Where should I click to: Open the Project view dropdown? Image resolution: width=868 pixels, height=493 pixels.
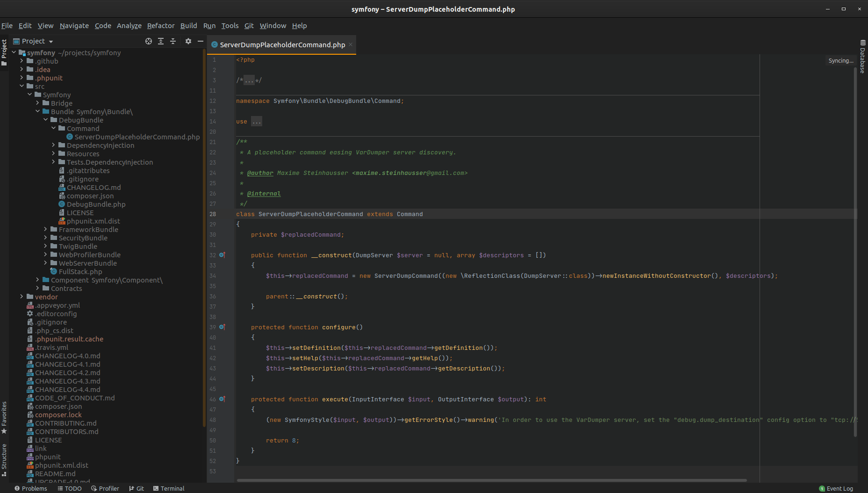click(x=33, y=41)
